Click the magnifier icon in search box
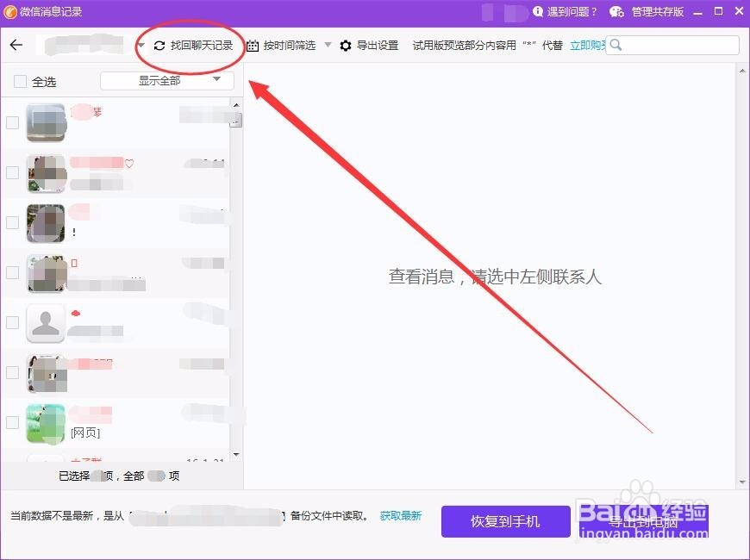 (616, 45)
